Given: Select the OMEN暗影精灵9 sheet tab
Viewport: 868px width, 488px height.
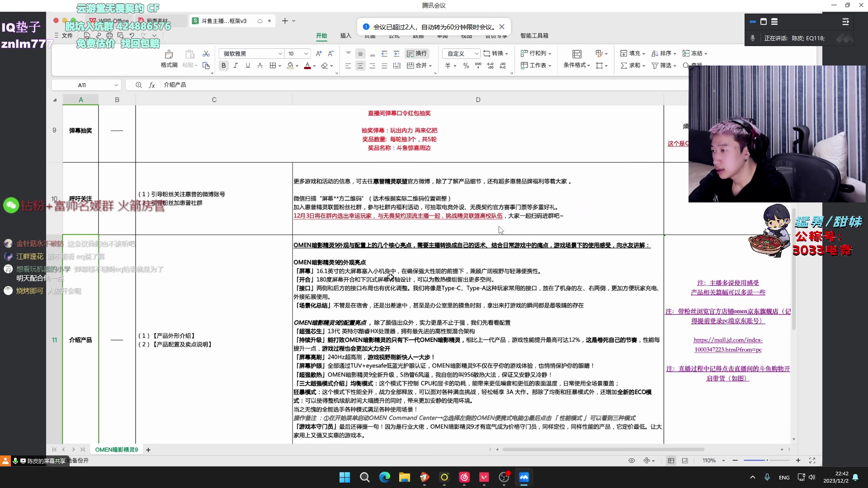Looking at the screenshot, I should [117, 450].
